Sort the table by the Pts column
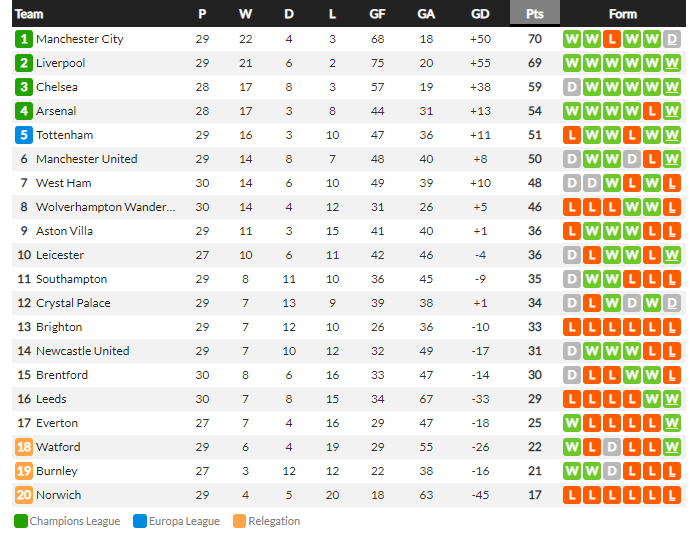 pos(535,14)
